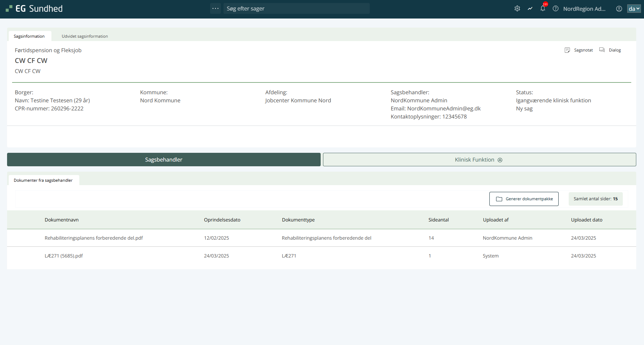Click the Generer dokumentpakke button
Screen dimensions: 644x345
point(524,199)
